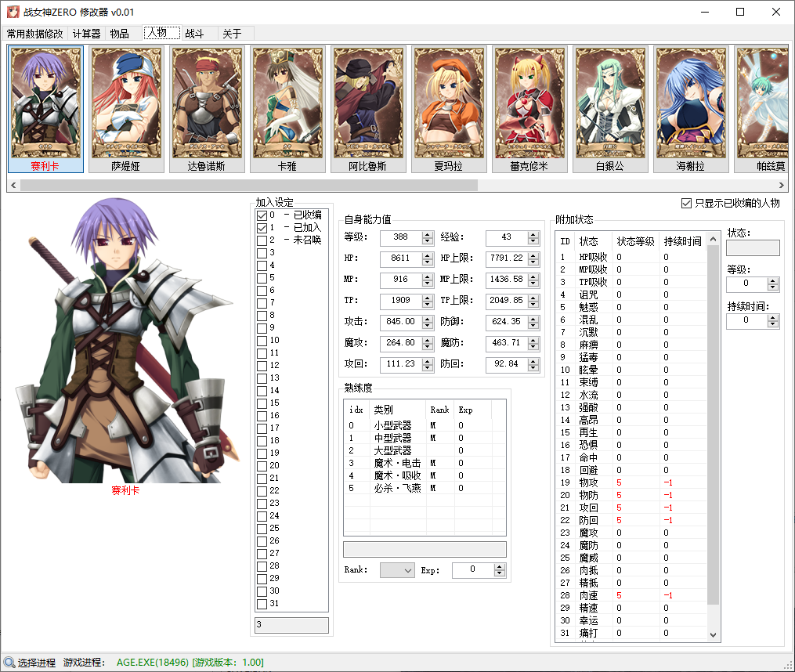This screenshot has height=672, width=795.
Task: Select the 蕾克修米 character portrait card
Action: (529, 110)
